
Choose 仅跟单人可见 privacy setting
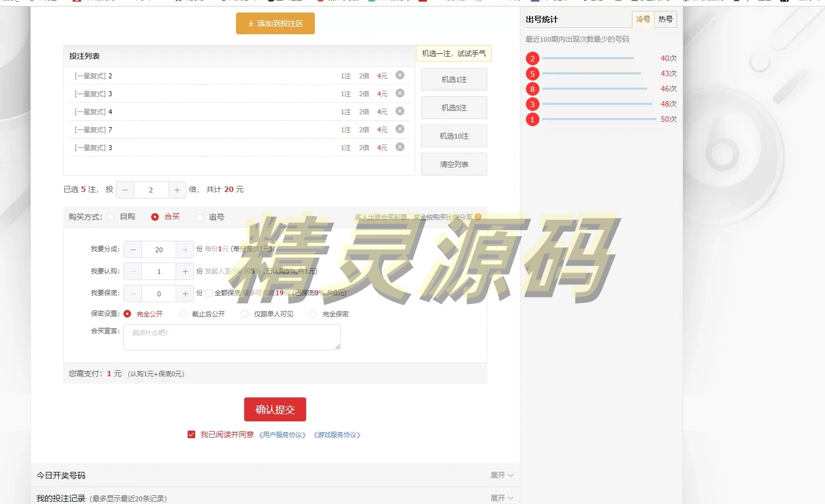pos(245,314)
